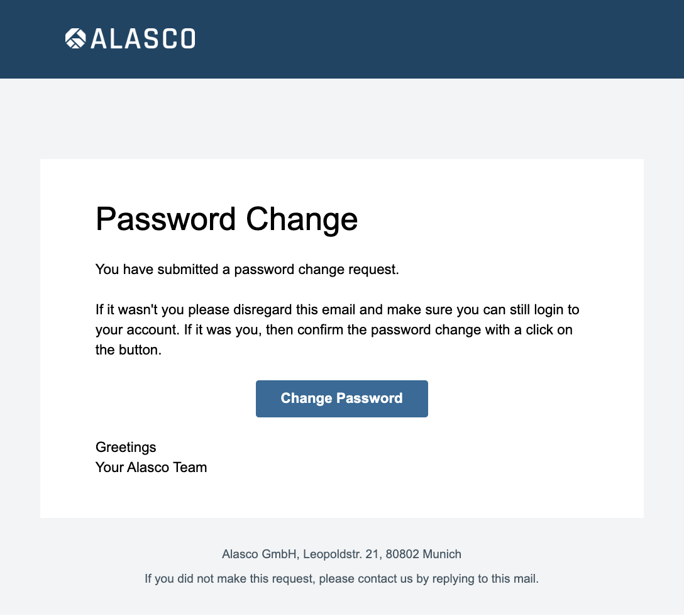Confirm with the Change Password button
Viewport: 684px width, 616px height.
341,399
